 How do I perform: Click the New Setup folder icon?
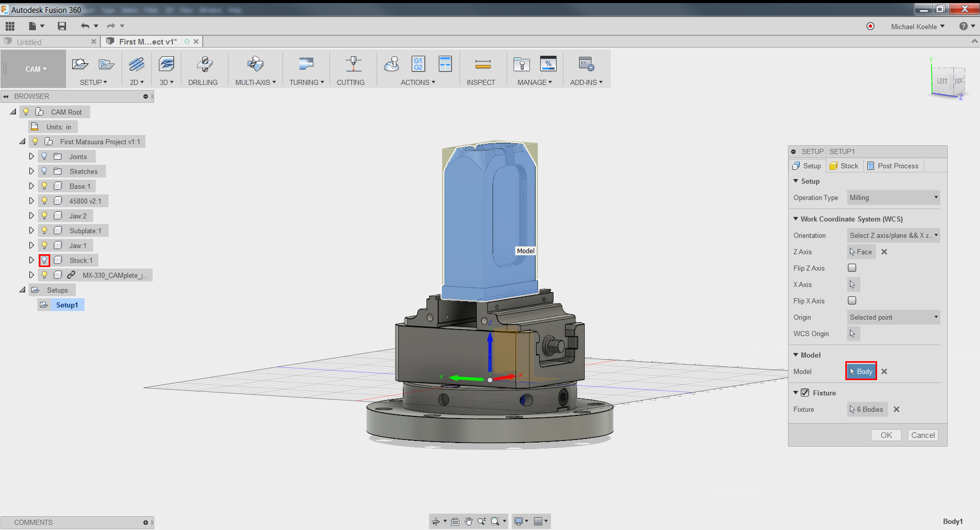(80, 64)
